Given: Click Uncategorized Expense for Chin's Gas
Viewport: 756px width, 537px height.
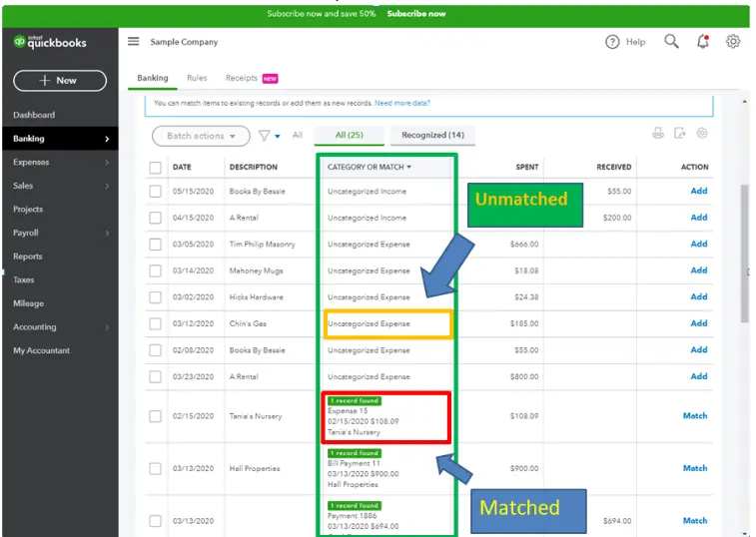Looking at the screenshot, I should coord(369,324).
